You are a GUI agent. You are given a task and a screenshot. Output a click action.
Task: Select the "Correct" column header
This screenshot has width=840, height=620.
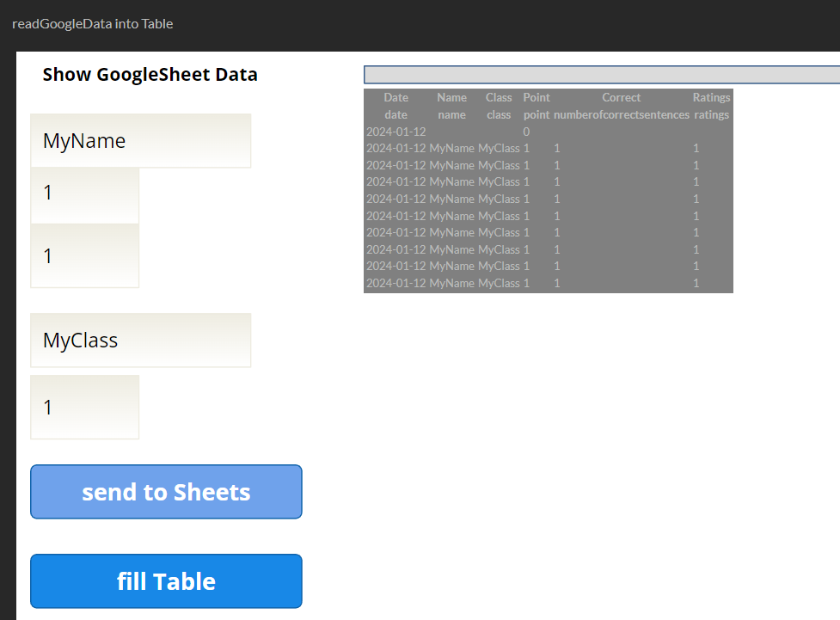621,98
